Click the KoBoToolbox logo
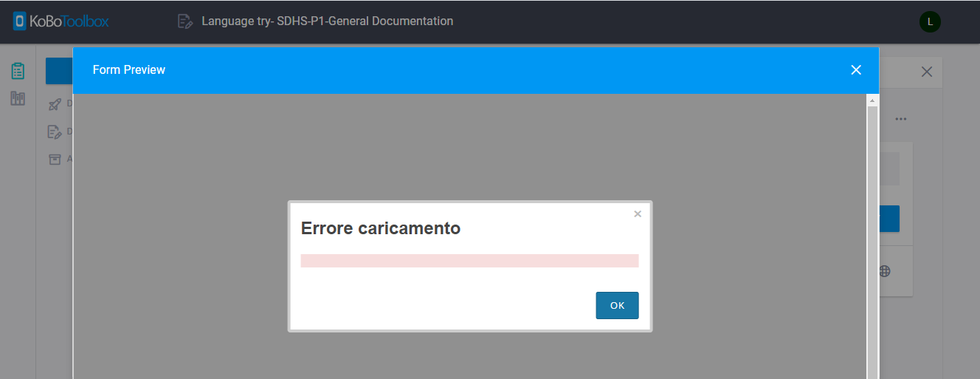This screenshot has height=379, width=980. pyautogui.click(x=61, y=21)
